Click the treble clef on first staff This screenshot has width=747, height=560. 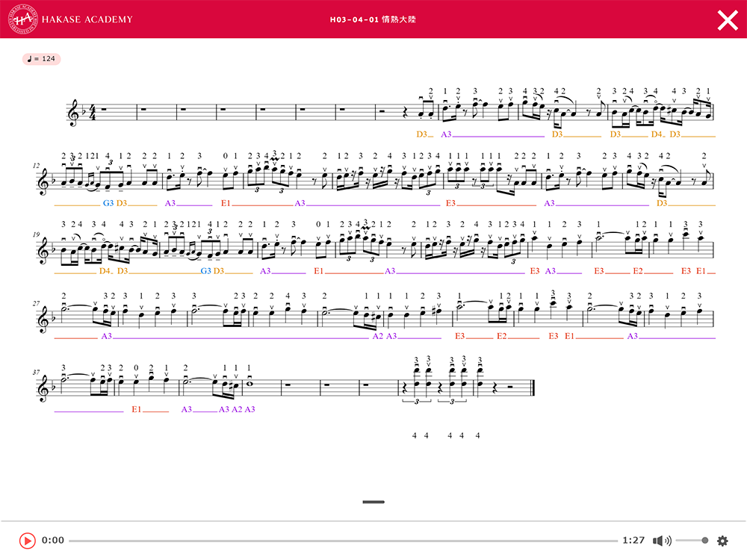pyautogui.click(x=74, y=113)
